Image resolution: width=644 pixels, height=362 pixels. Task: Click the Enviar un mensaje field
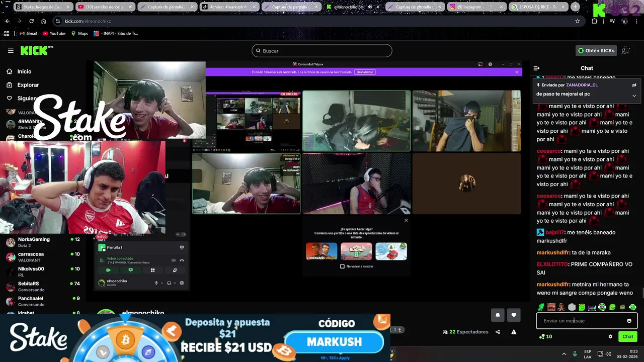click(587, 321)
